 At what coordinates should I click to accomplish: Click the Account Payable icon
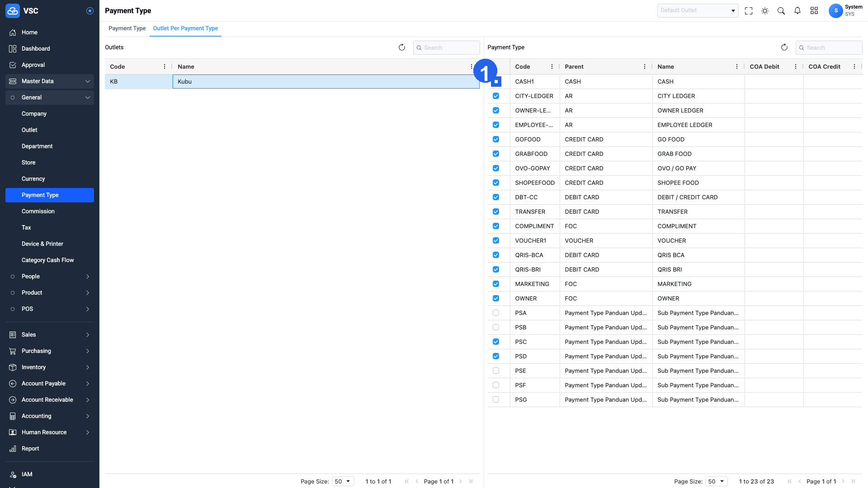point(13,384)
